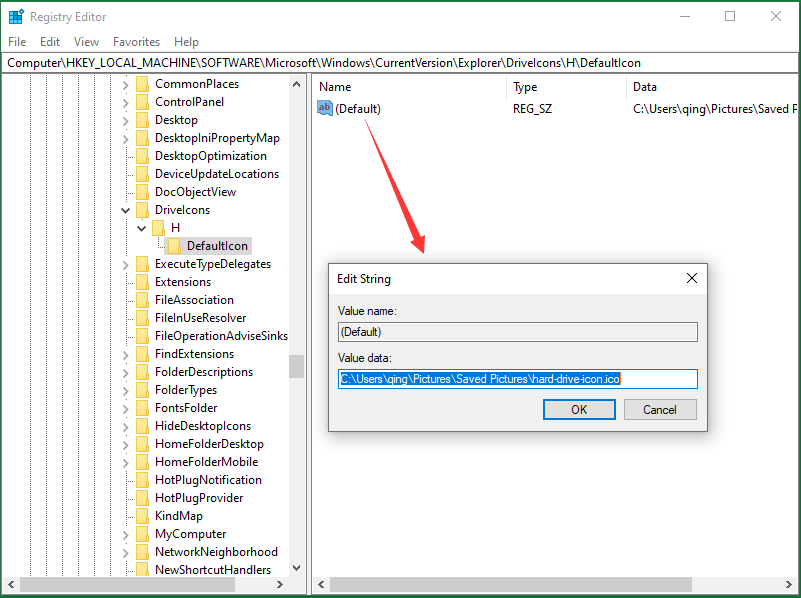801x598 pixels.
Task: Click the FontsFolder folder icon
Action: pos(143,408)
